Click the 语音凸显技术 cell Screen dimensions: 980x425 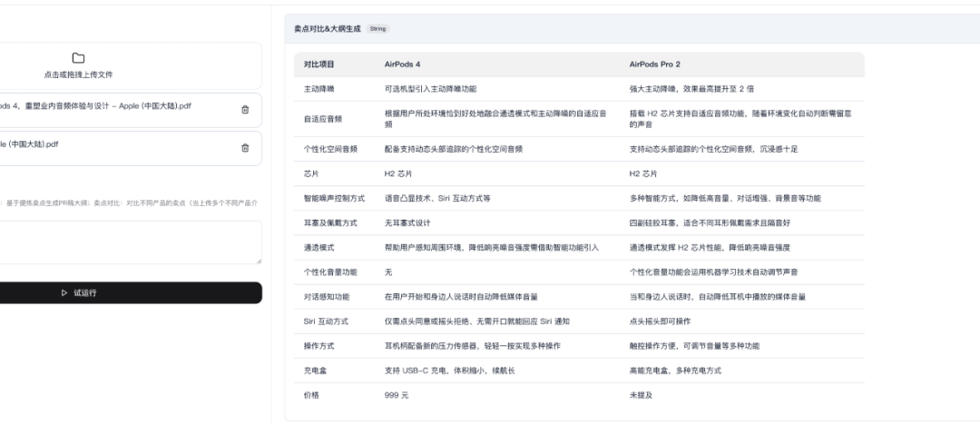click(x=437, y=198)
